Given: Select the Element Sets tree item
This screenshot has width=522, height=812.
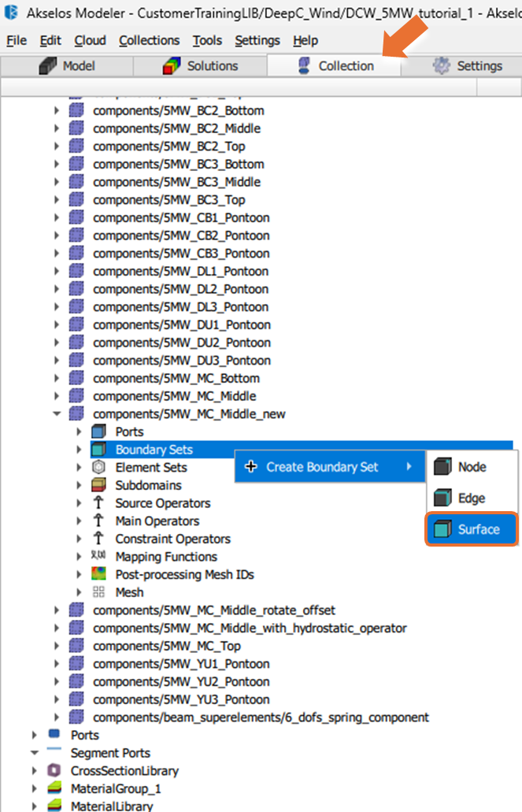Looking at the screenshot, I should click(151, 467).
